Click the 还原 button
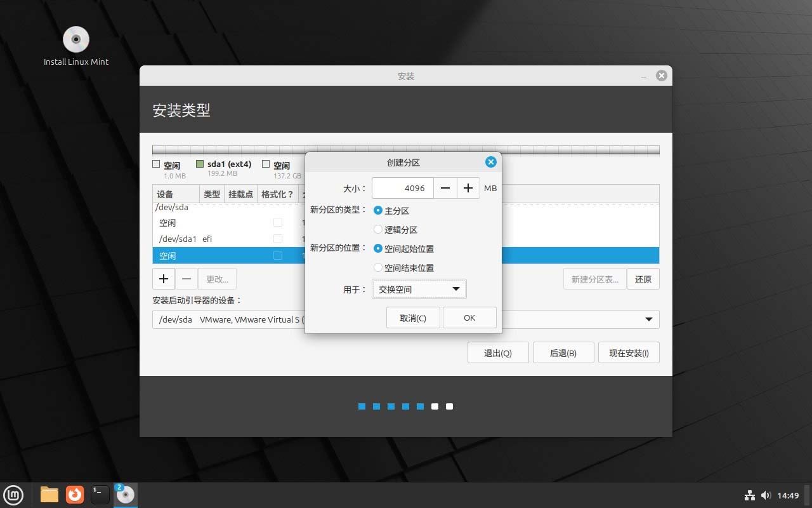This screenshot has height=508, width=812. (643, 278)
